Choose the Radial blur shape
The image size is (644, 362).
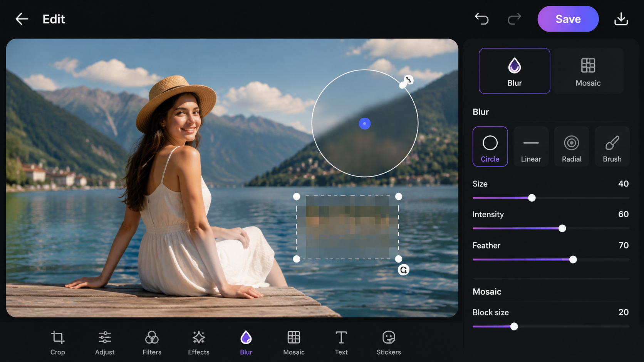(572, 147)
